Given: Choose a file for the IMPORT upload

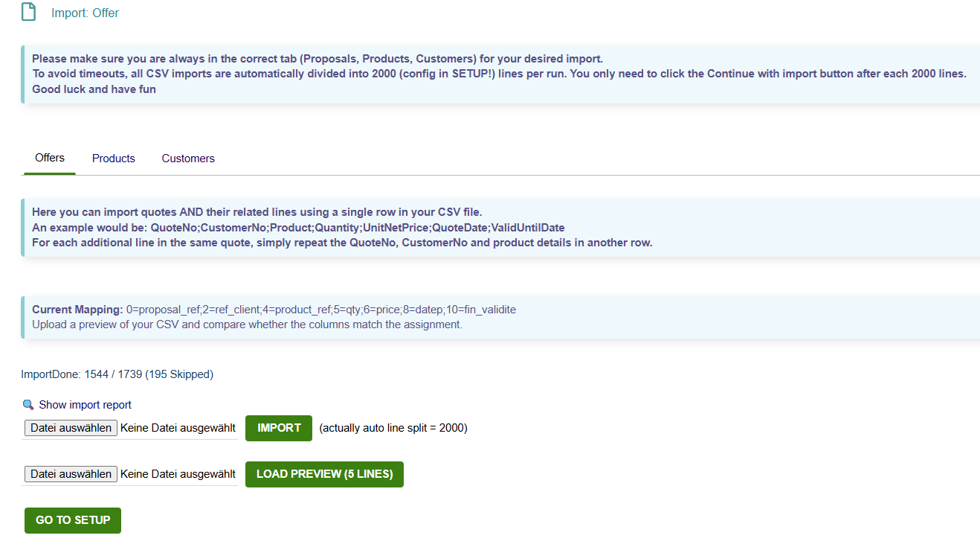Looking at the screenshot, I should (71, 428).
